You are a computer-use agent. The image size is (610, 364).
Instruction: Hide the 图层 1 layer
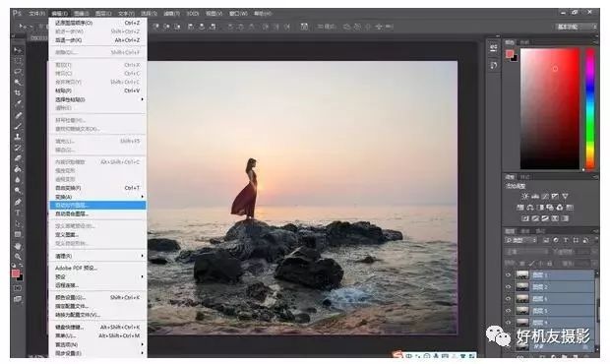(x=508, y=274)
